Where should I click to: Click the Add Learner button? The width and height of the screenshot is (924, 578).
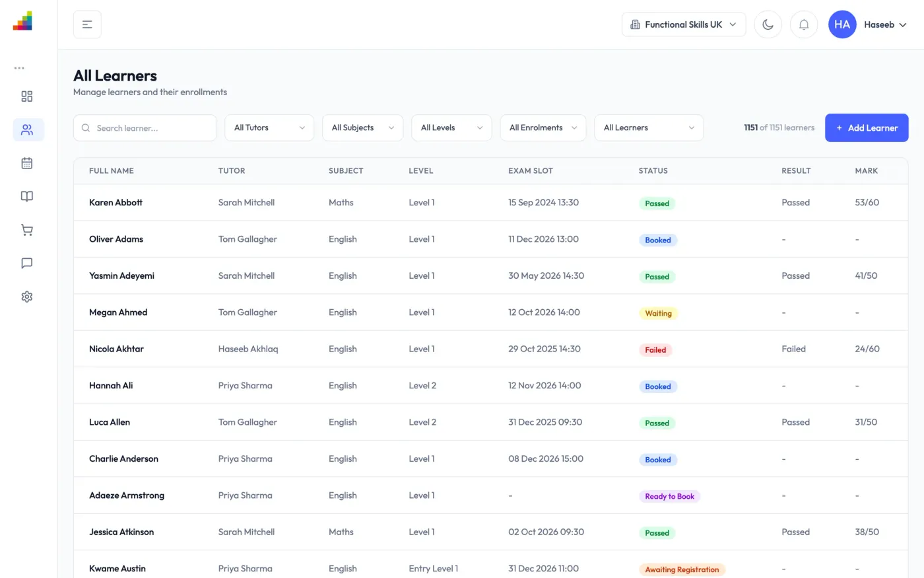tap(867, 128)
